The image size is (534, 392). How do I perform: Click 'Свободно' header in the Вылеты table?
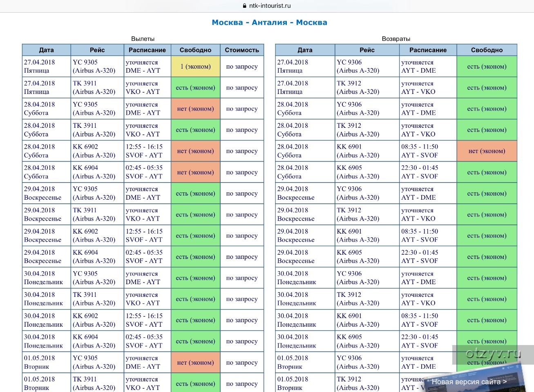click(195, 50)
